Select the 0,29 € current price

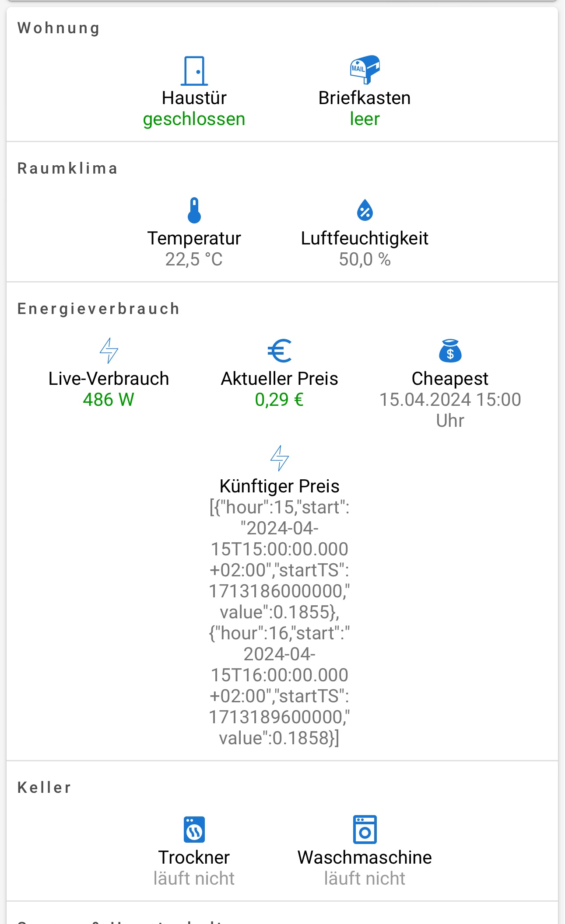pyautogui.click(x=279, y=400)
